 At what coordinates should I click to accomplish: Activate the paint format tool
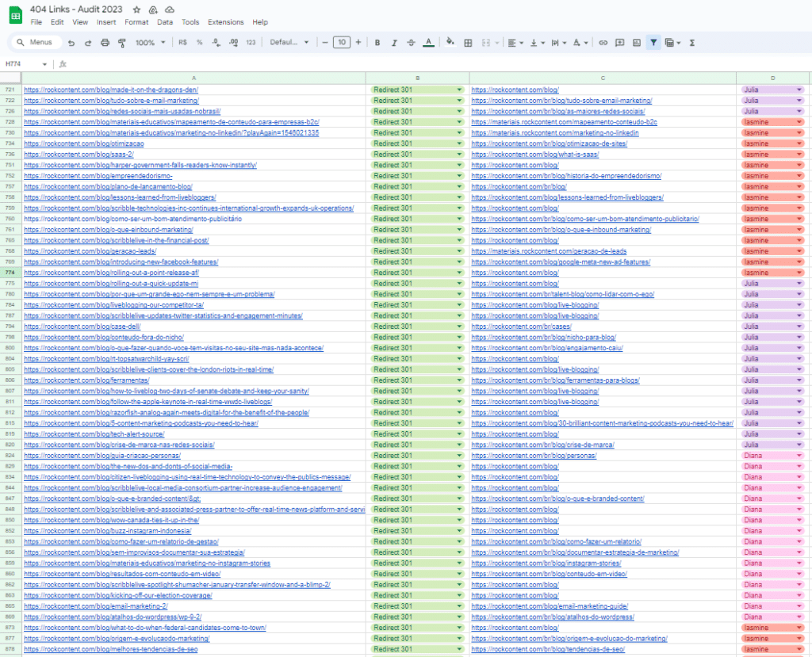(x=122, y=43)
